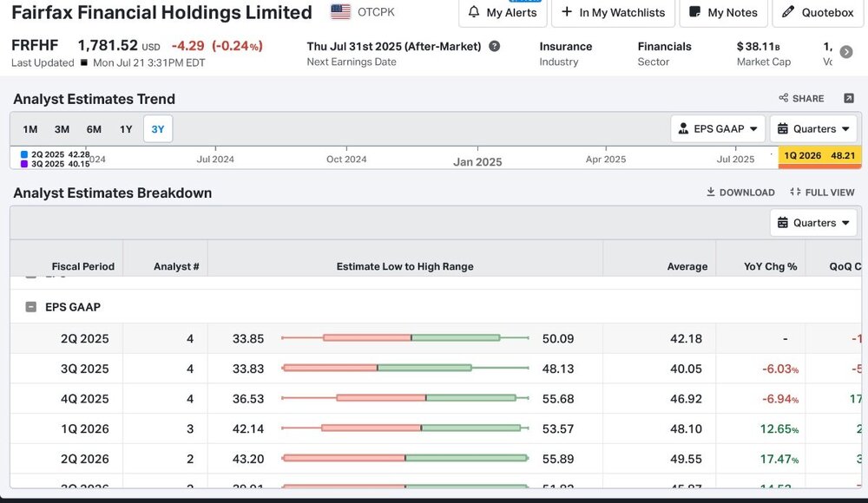Click the 2Q 2025 estimate range bar
The image size is (868, 503).
coord(405,337)
